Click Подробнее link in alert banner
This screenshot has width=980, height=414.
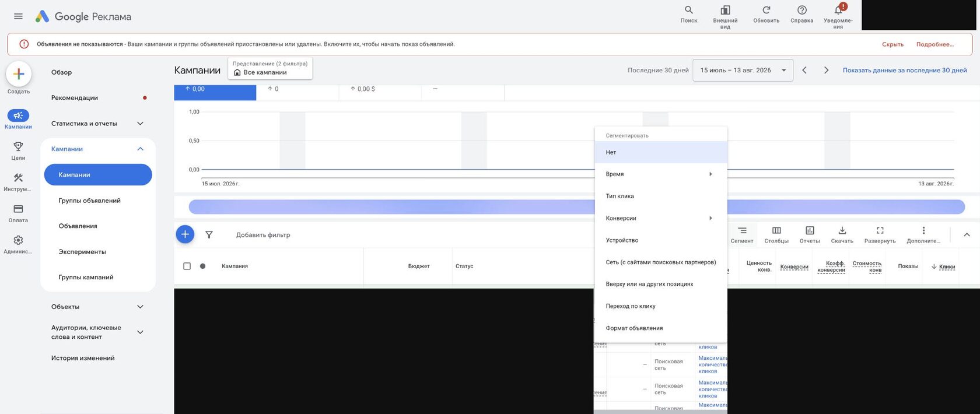pyautogui.click(x=935, y=44)
